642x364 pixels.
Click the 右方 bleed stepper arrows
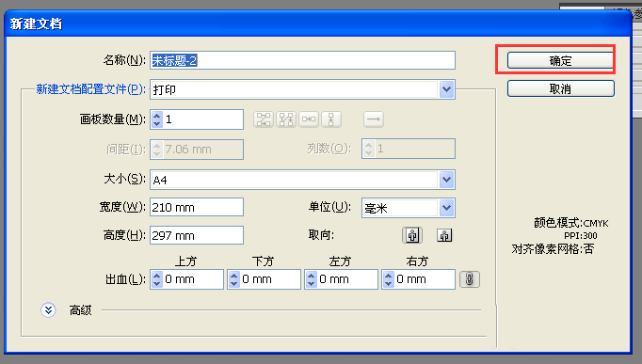tap(388, 279)
